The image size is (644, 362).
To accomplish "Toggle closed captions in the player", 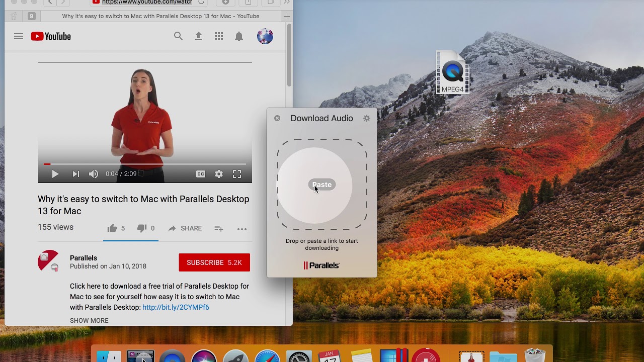I will point(201,174).
